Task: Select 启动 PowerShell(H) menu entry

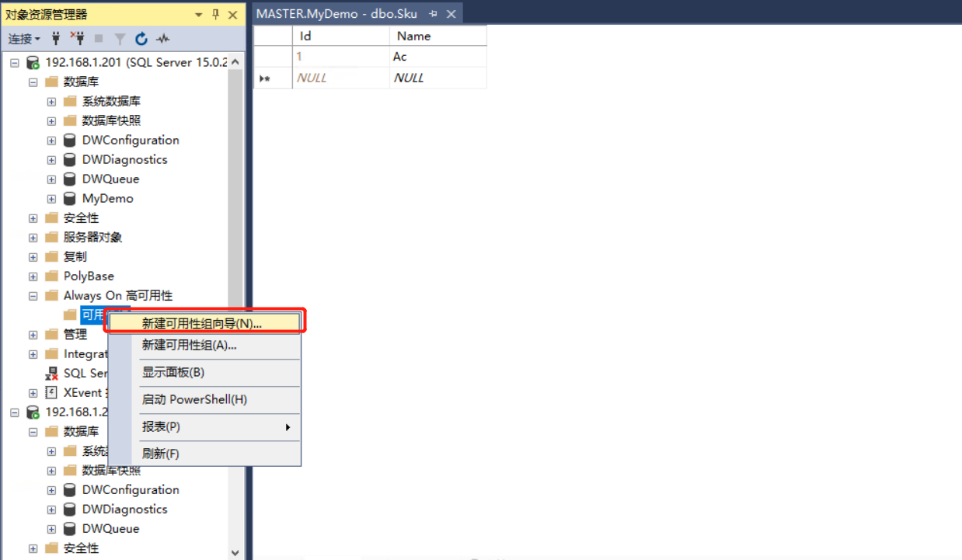Action: tap(204, 399)
